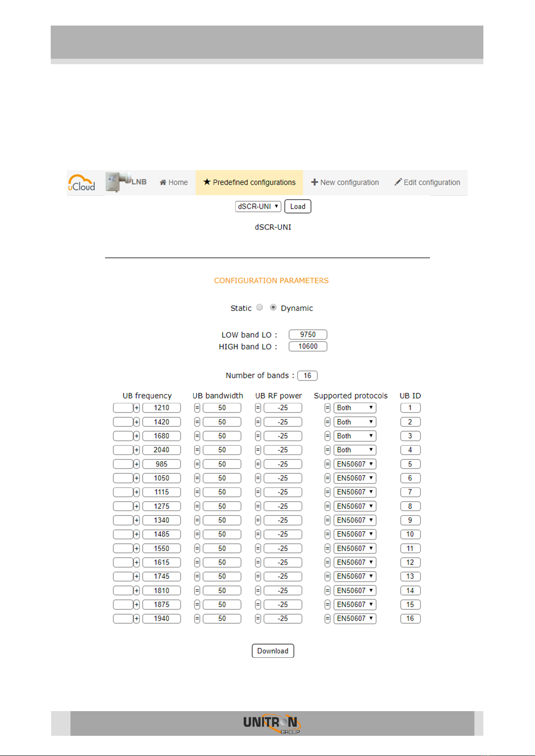Open the protocol dropdown for UB ID 9
The image size is (535, 756).
click(x=355, y=520)
